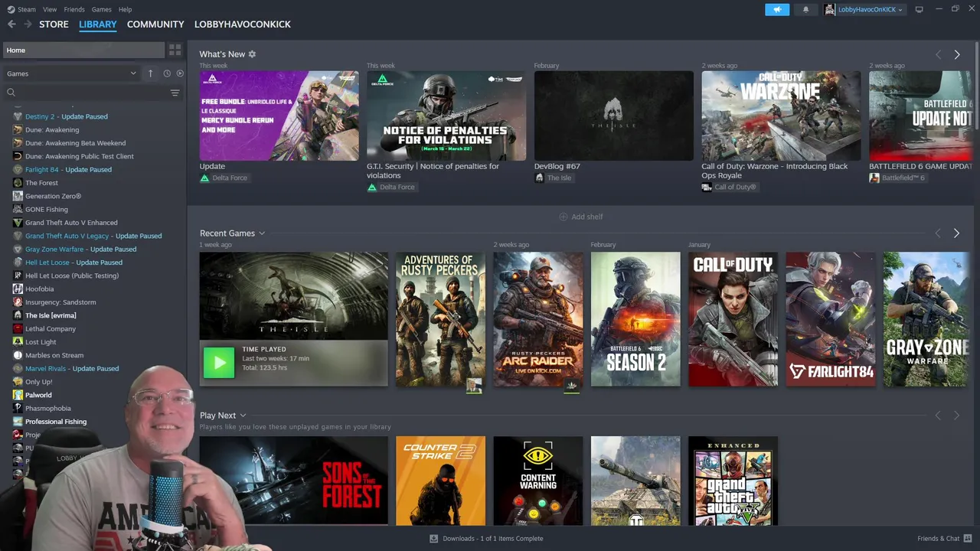The height and width of the screenshot is (551, 980).
Task: Go forward with the right navigation arrow
Action: (x=28, y=24)
